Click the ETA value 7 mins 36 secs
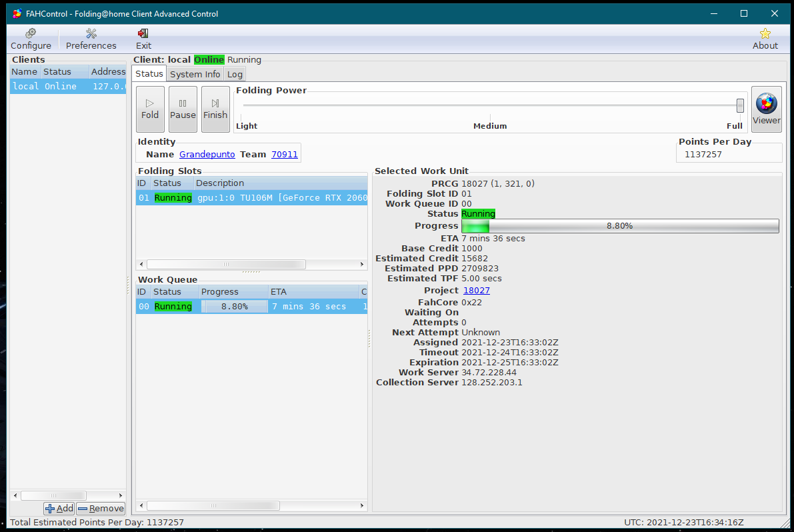Viewport: 794px width, 532px height. click(493, 239)
